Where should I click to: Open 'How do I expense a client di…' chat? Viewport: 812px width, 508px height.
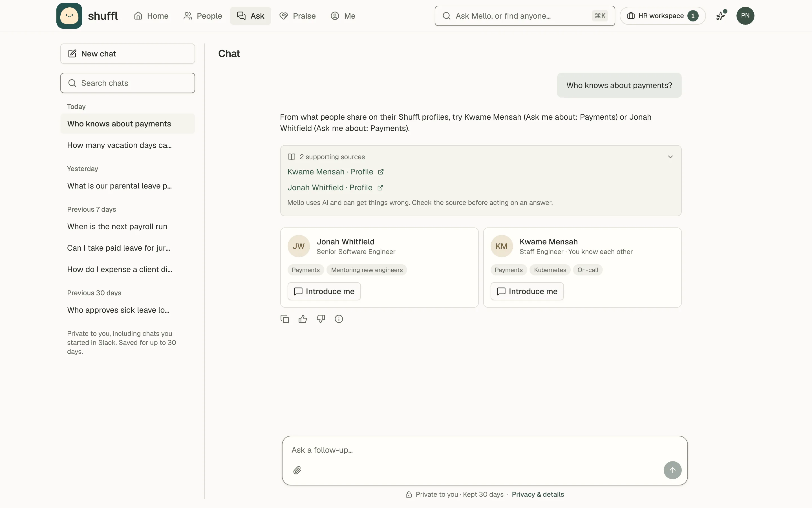pyautogui.click(x=127, y=270)
